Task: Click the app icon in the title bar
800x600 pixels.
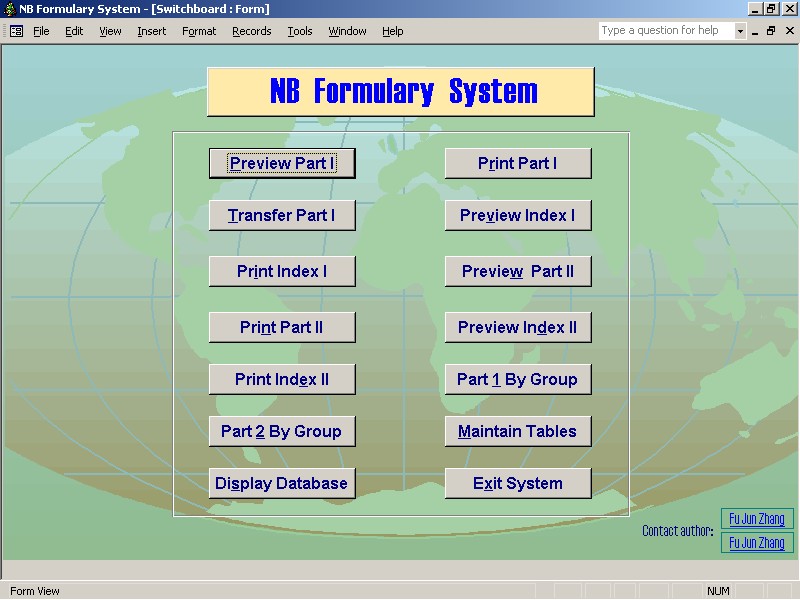Action: coord(9,9)
